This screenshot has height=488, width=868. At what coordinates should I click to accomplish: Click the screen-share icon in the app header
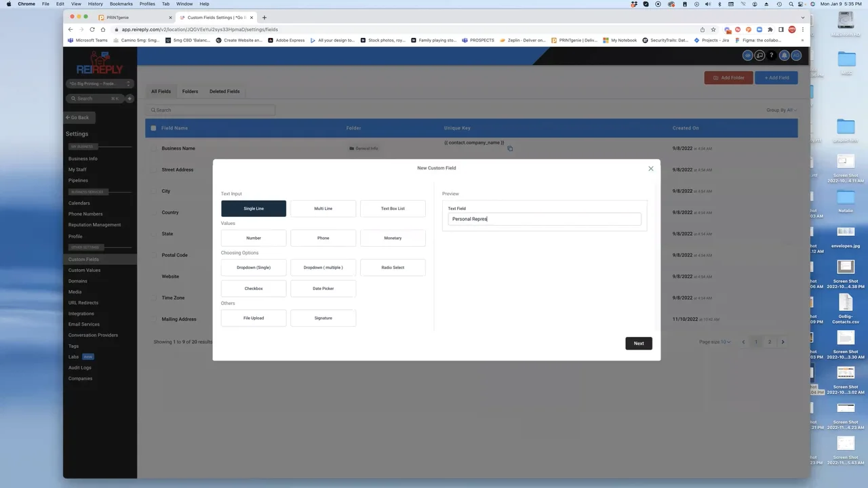coord(759,56)
